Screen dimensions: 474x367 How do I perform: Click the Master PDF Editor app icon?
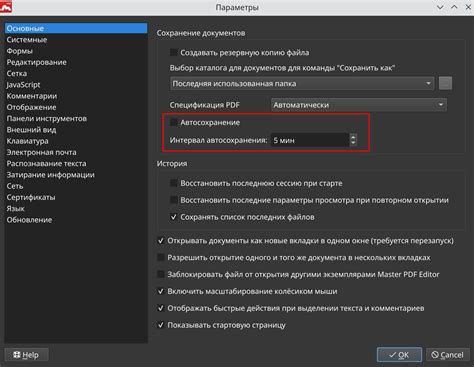6,7
